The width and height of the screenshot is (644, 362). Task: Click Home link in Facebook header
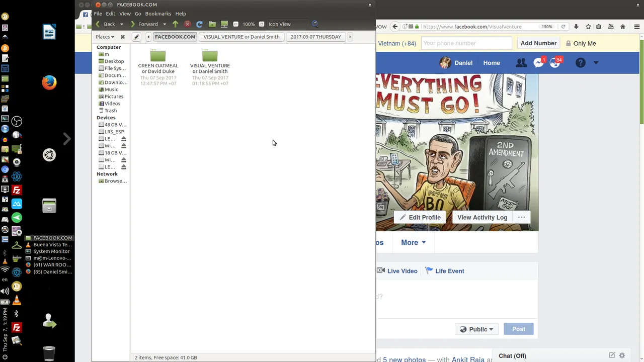pyautogui.click(x=492, y=63)
